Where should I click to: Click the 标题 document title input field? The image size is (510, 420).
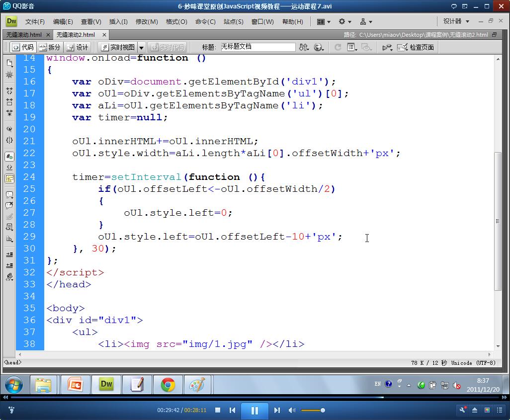click(x=257, y=47)
